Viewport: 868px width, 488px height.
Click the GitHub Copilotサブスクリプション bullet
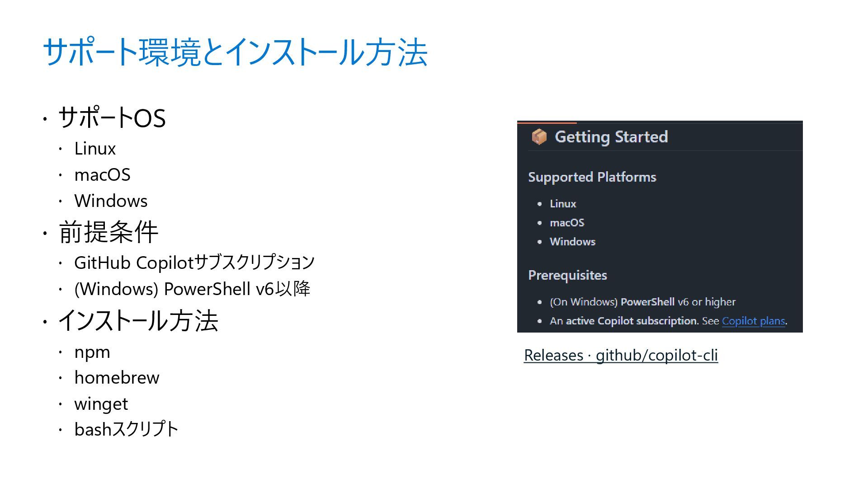tap(194, 263)
